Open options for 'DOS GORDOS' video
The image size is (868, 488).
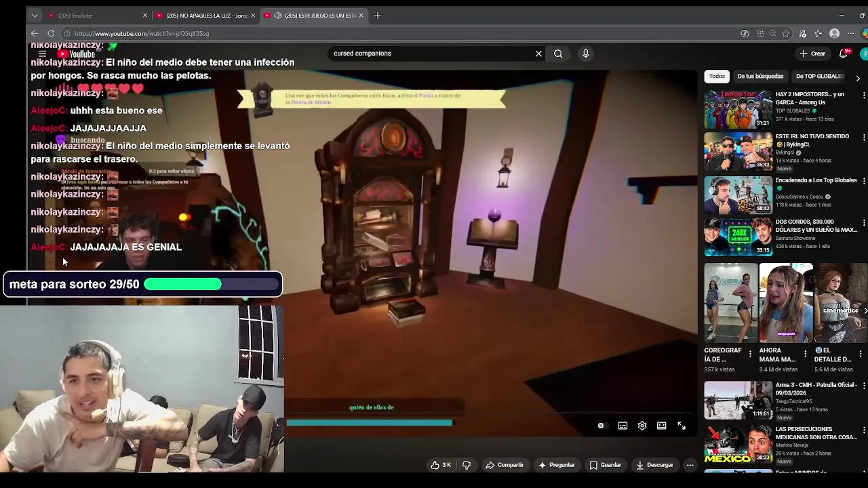coord(863,223)
